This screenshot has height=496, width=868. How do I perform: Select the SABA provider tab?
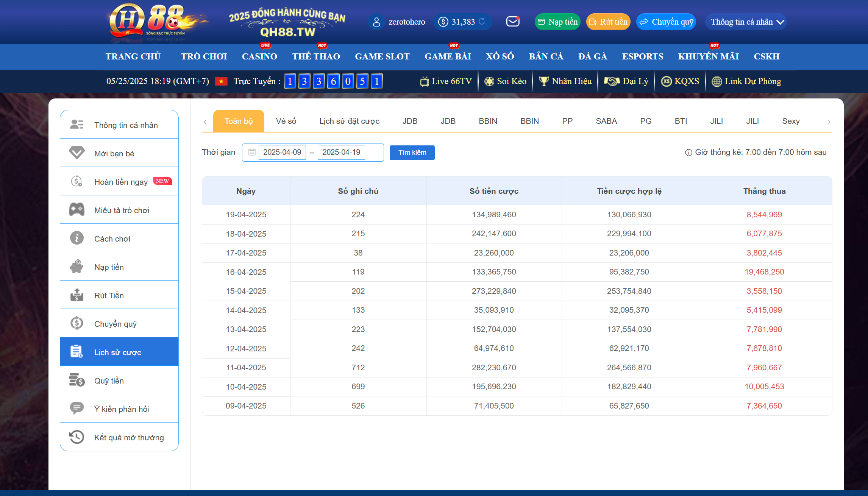coord(606,121)
